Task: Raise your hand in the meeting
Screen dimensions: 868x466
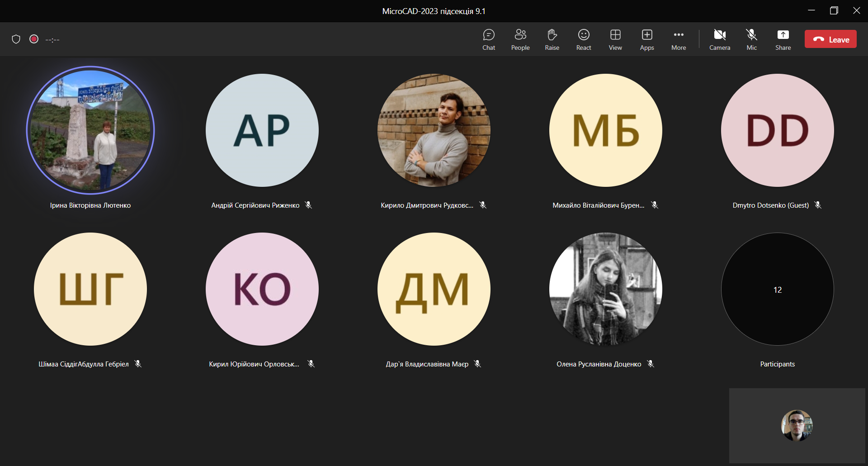Action: point(552,39)
